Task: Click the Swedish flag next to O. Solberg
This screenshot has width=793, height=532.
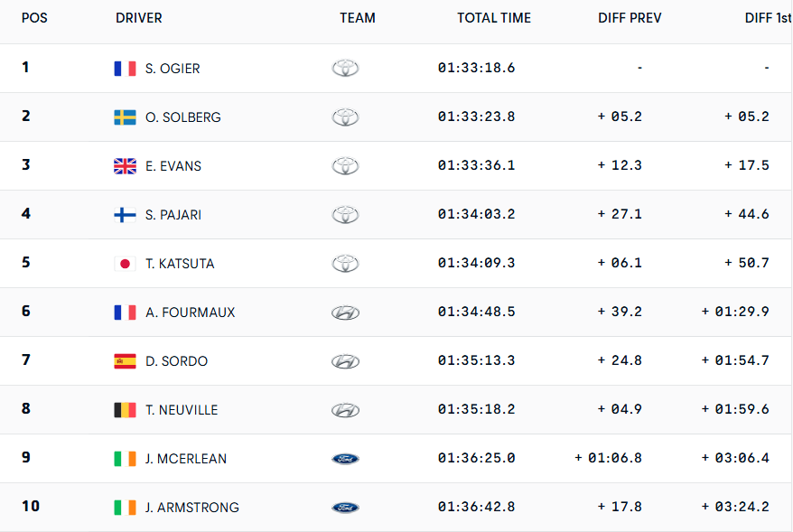Action: 125,117
